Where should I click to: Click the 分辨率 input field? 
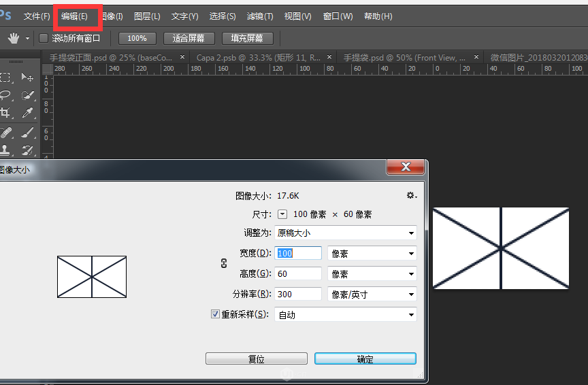click(298, 295)
